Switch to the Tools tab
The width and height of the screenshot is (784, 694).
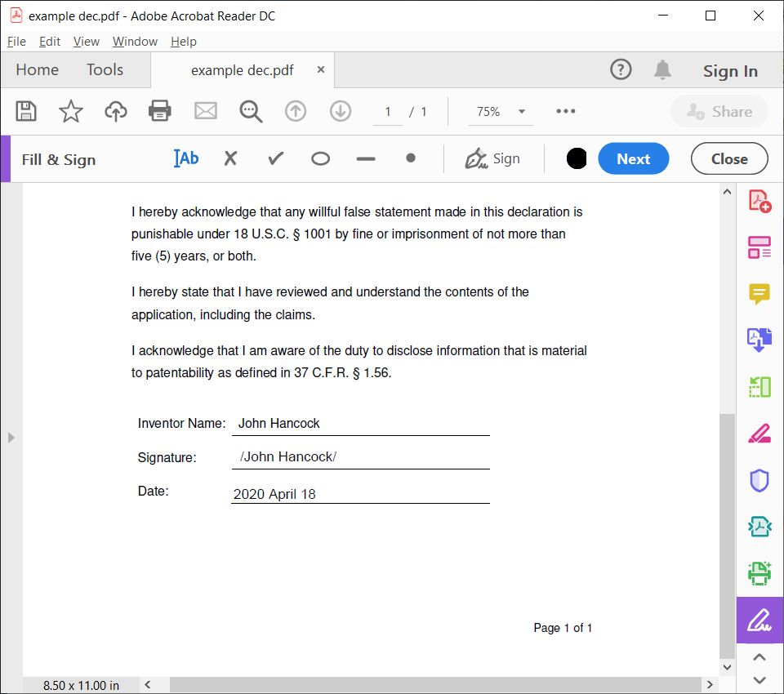[105, 69]
